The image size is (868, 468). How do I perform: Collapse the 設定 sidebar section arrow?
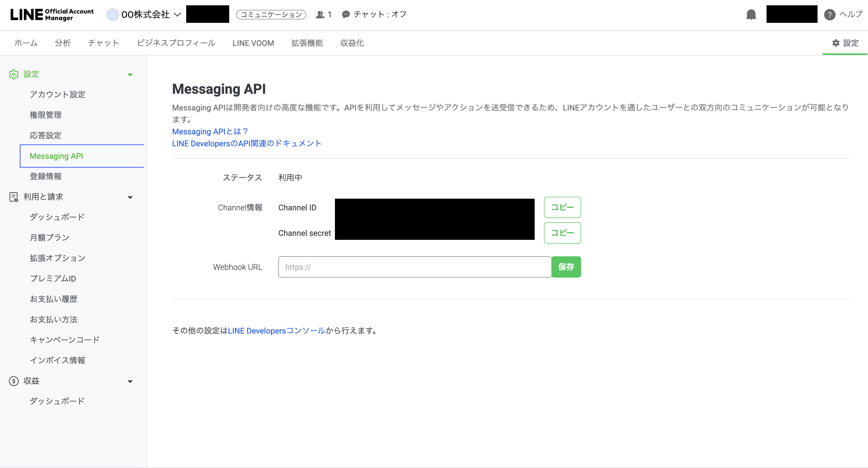(x=130, y=74)
